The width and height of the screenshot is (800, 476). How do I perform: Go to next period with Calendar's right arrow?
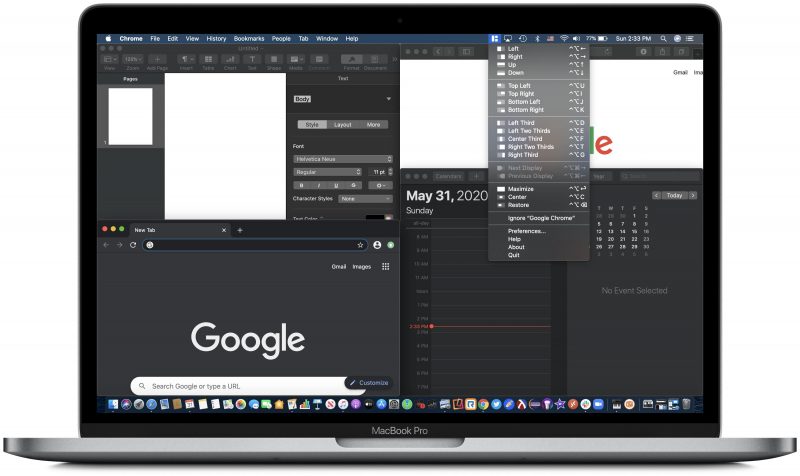[x=693, y=195]
